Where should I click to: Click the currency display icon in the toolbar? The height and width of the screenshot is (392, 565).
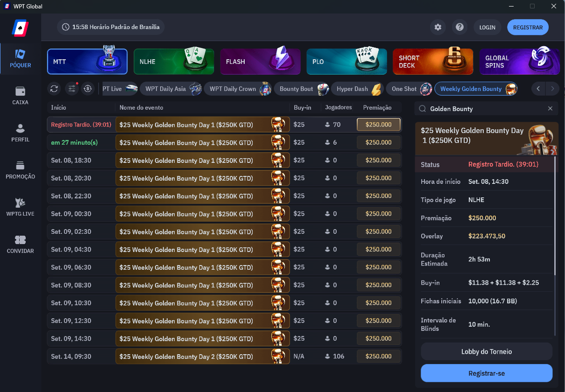pyautogui.click(x=87, y=89)
